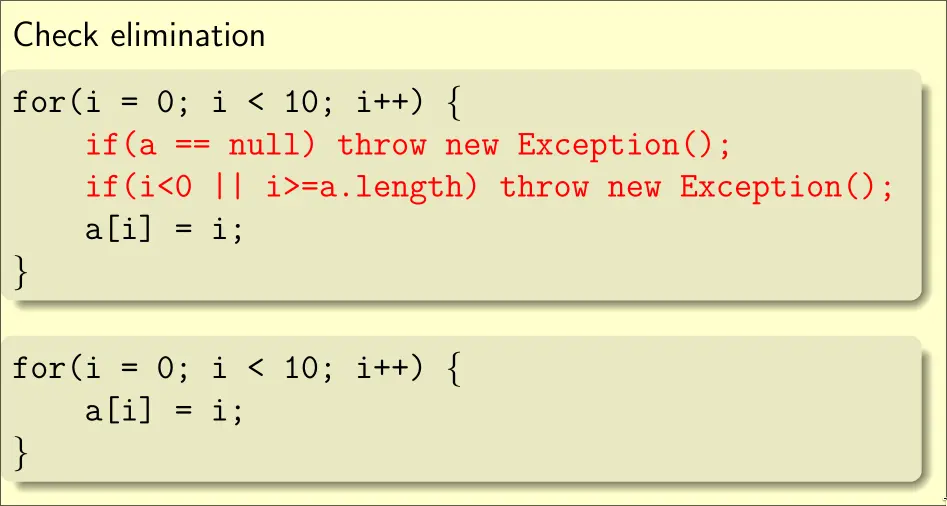This screenshot has height=506, width=947.
Task: Click a[i] = i in the upper block
Action: tap(164, 229)
